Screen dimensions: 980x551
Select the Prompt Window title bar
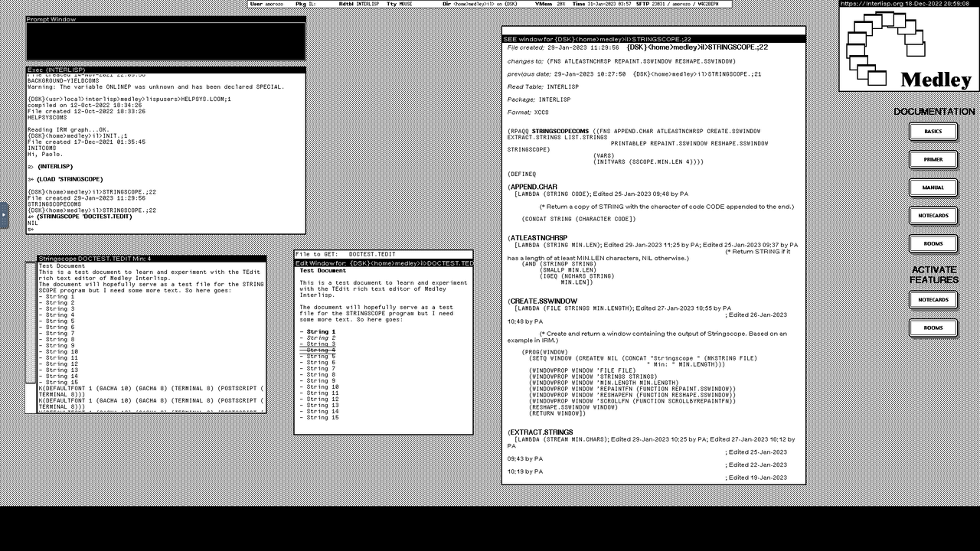pos(166,19)
